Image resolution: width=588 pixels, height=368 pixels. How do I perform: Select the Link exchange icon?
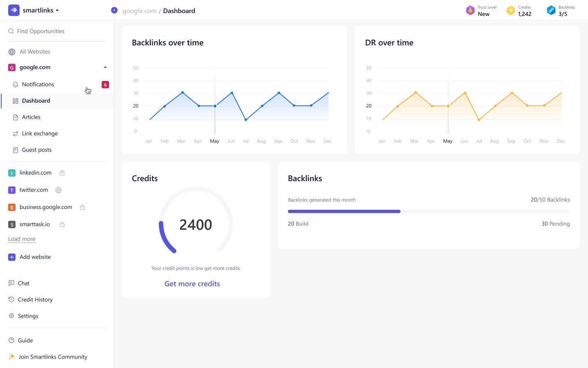point(15,133)
